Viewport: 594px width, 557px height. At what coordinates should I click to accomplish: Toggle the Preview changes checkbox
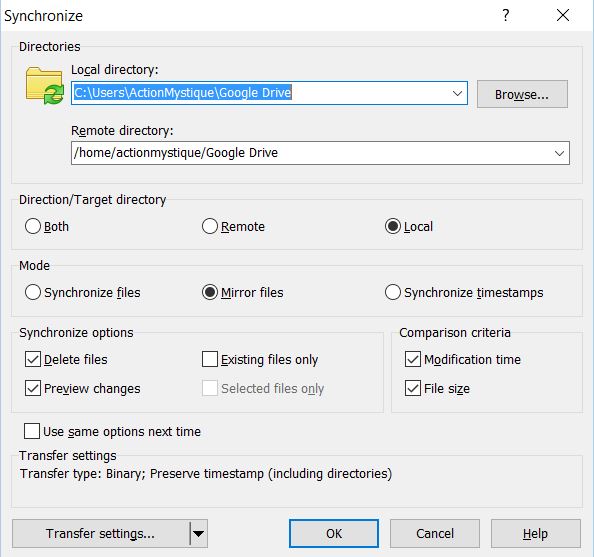[33, 388]
